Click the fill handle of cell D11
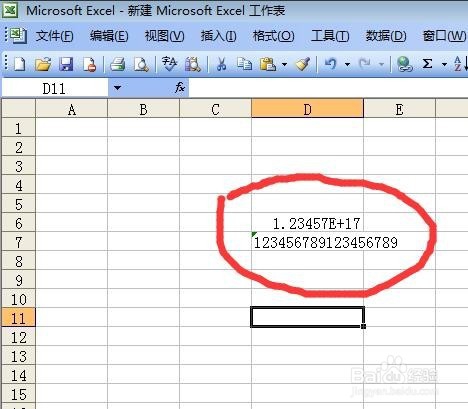Screen dimensions: 468x409 [363, 326]
